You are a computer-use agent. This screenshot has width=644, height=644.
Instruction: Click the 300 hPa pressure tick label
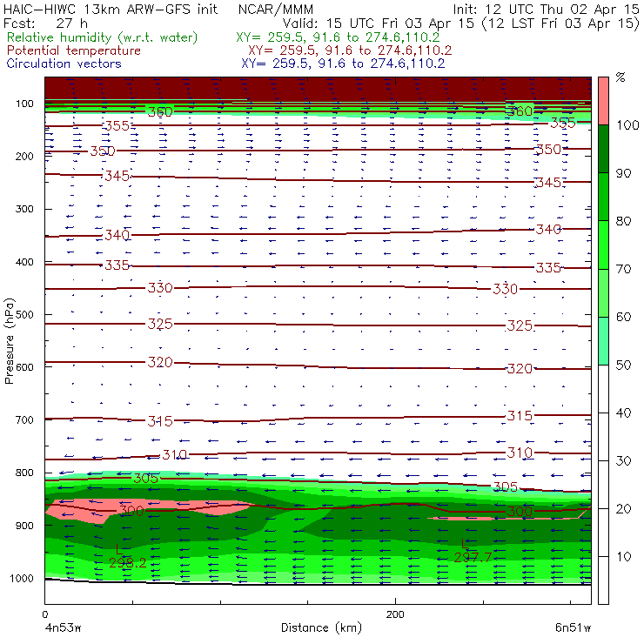(x=24, y=209)
